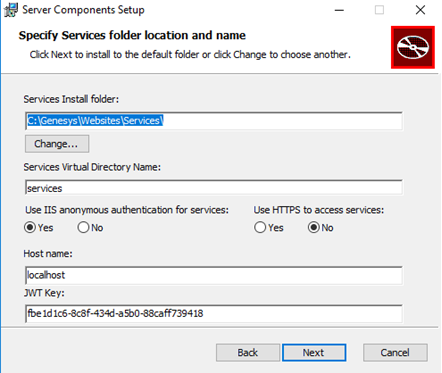Click the 'Services Install folder:' label
The width and height of the screenshot is (442, 373).
click(x=71, y=99)
